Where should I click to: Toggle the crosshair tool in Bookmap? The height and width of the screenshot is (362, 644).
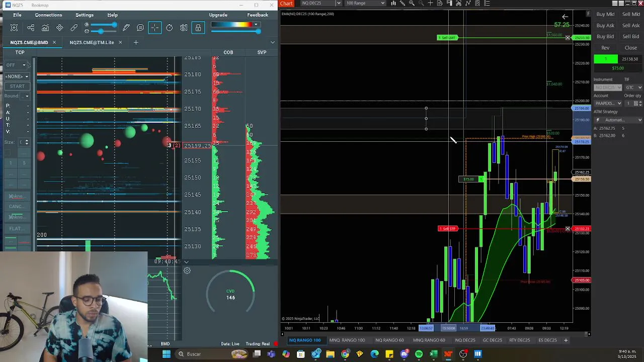pos(155,28)
